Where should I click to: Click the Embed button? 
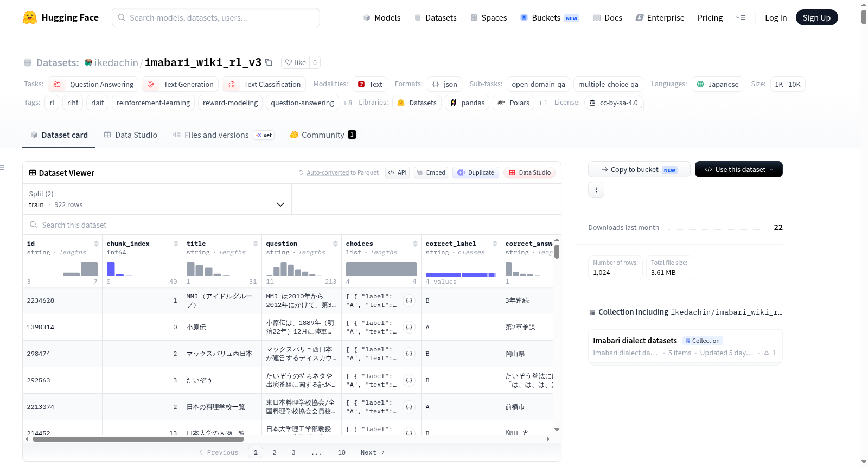point(431,172)
